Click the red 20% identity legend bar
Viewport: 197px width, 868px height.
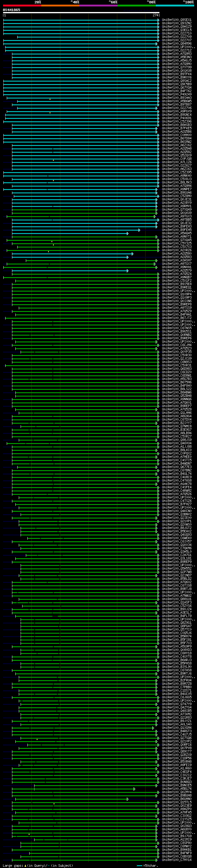point(22,6)
